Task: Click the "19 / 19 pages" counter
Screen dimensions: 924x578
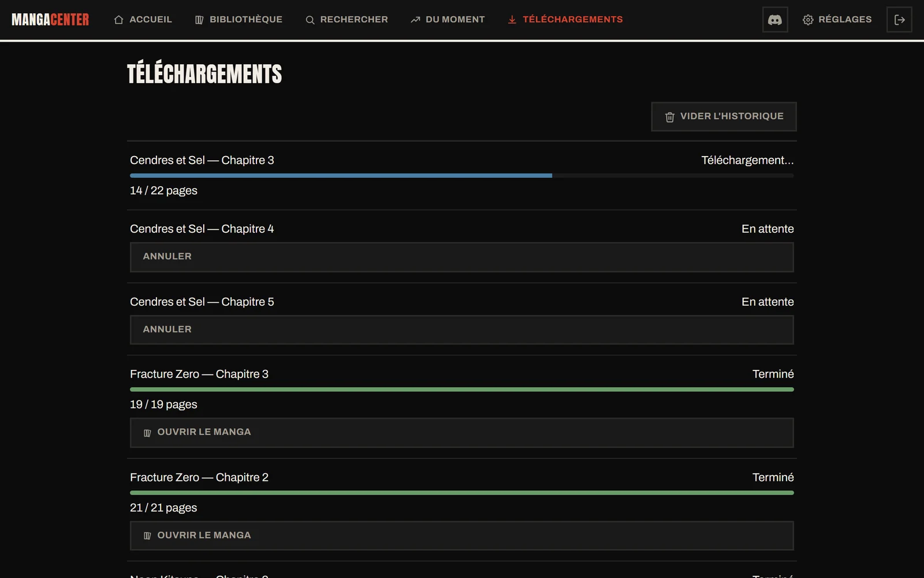Action: [x=163, y=405]
